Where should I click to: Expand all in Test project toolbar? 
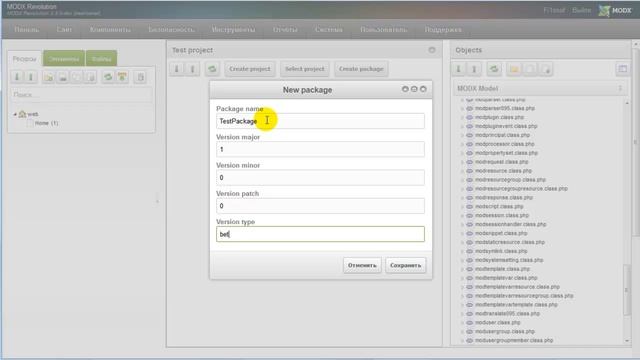(177, 69)
